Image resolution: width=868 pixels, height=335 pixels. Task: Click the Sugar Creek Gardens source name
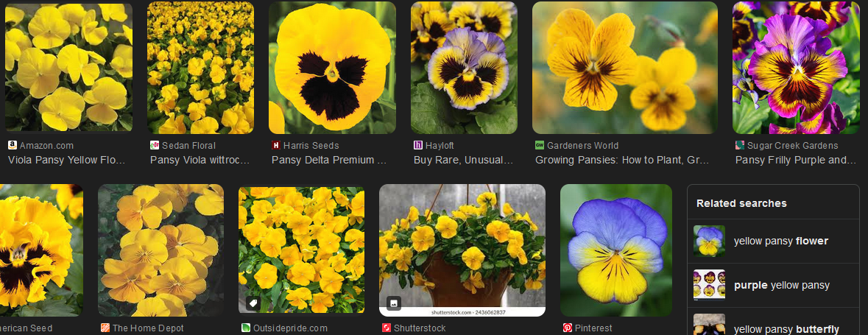[793, 146]
